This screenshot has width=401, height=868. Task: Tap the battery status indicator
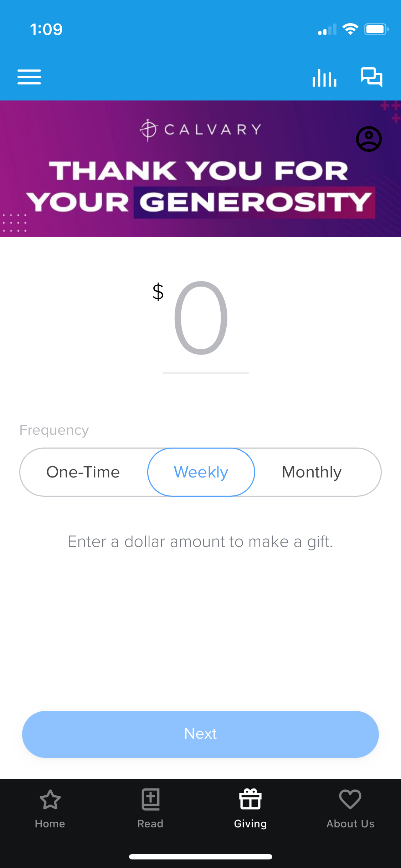click(376, 29)
